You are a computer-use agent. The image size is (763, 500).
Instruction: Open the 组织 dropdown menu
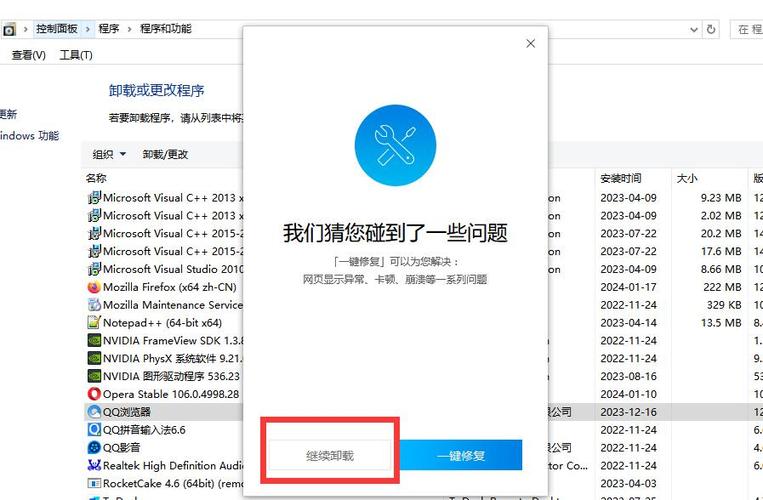tap(109, 154)
